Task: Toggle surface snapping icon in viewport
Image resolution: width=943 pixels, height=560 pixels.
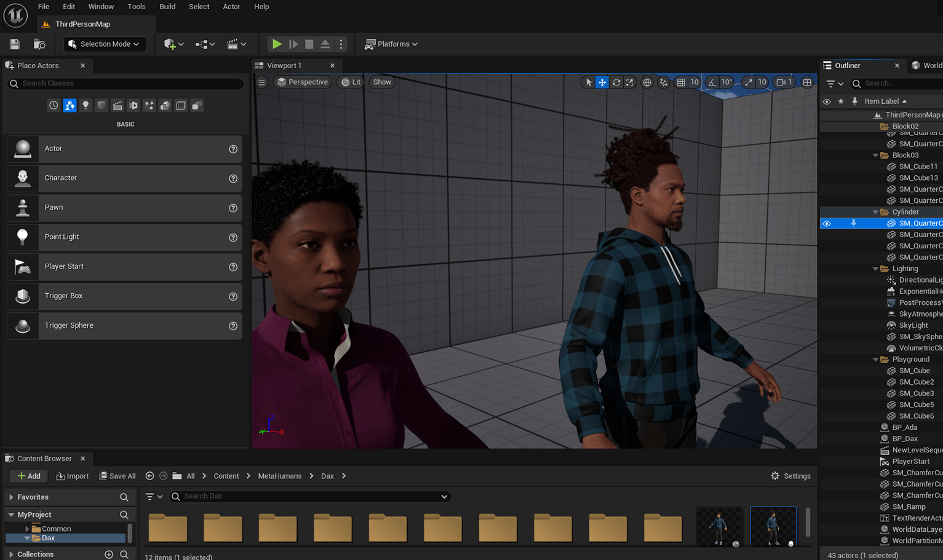Action: pyautogui.click(x=664, y=82)
